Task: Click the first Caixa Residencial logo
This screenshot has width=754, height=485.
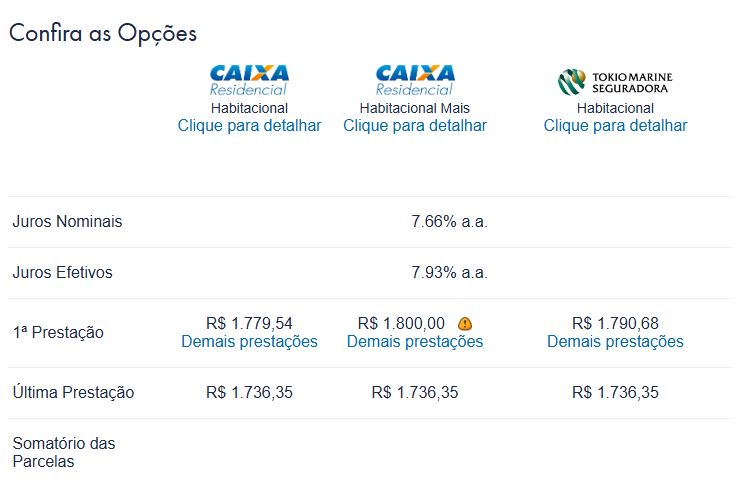Action: 249,80
